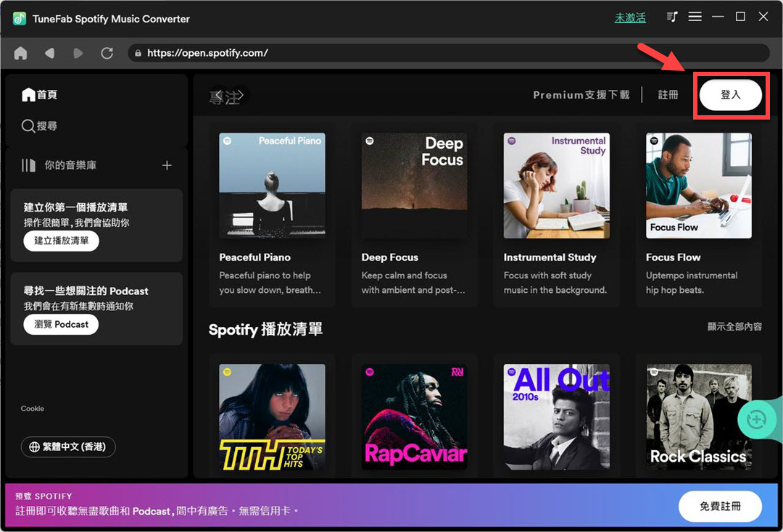Maximize the TuneFab window
Screen dimensions: 783x532
740,17
